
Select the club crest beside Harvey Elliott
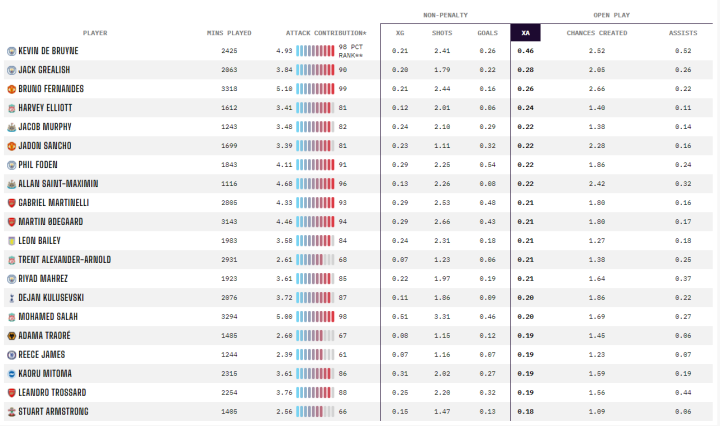click(11, 108)
